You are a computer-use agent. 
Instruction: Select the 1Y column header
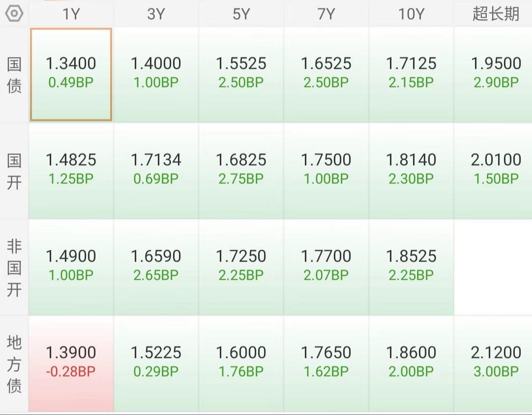[x=71, y=14]
